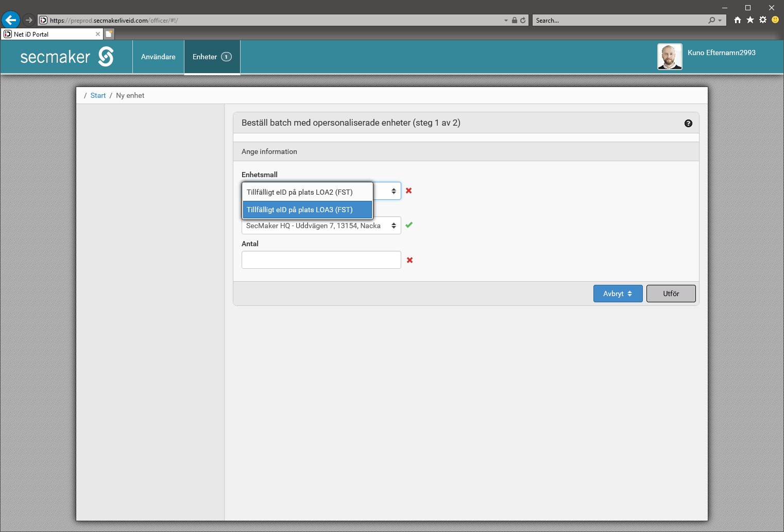This screenshot has height=532, width=784.
Task: Click the Ange information section header
Action: click(x=466, y=151)
